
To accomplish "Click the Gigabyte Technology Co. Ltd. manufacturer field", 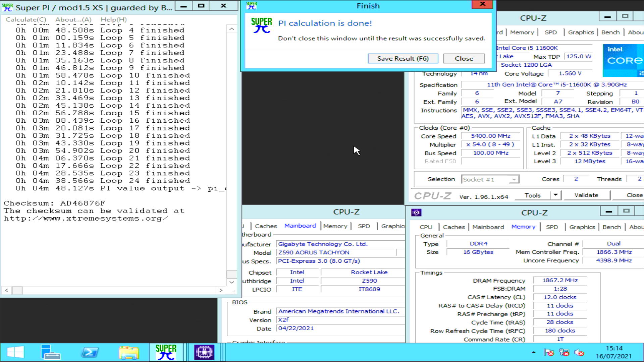I will pyautogui.click(x=340, y=244).
